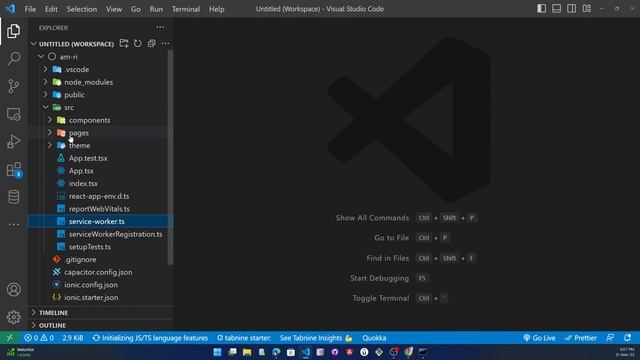Open Windows Start menu on taskbar
Image resolution: width=640 pixels, height=360 pixels.
coord(218,352)
